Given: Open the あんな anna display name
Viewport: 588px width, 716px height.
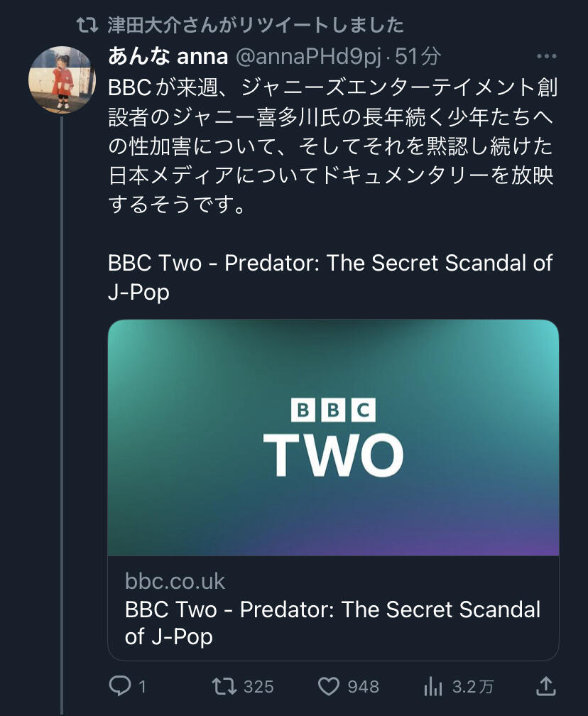Looking at the screenshot, I should (168, 57).
